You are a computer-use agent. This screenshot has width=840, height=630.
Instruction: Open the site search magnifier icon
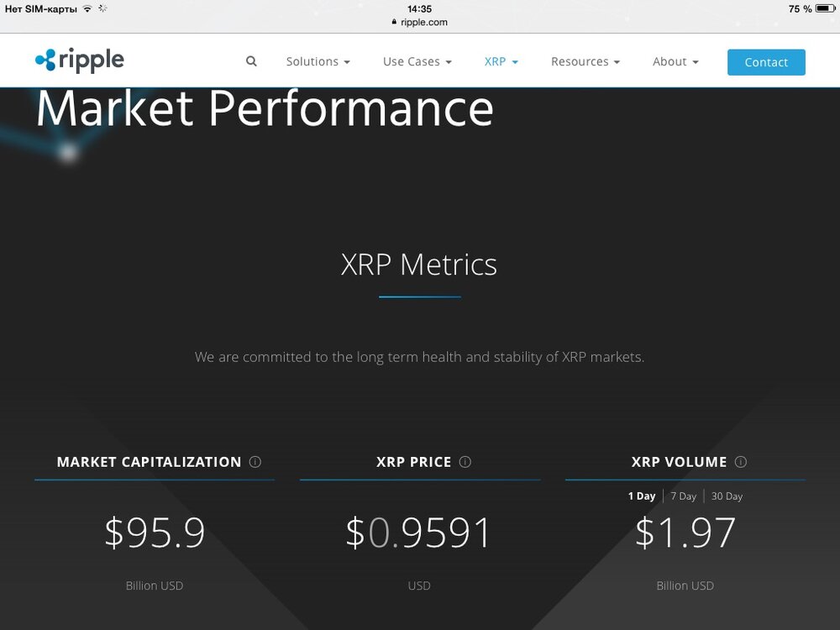[251, 61]
